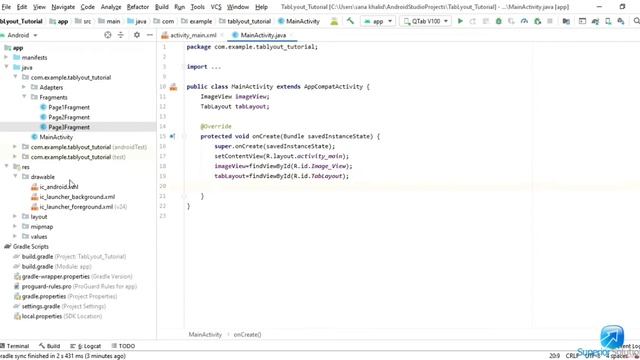
Task: Open the QTab V100 device dropdown
Action: pyautogui.click(x=425, y=21)
